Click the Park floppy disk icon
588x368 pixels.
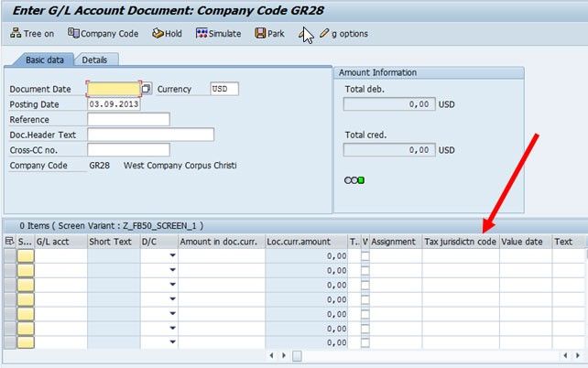(260, 33)
